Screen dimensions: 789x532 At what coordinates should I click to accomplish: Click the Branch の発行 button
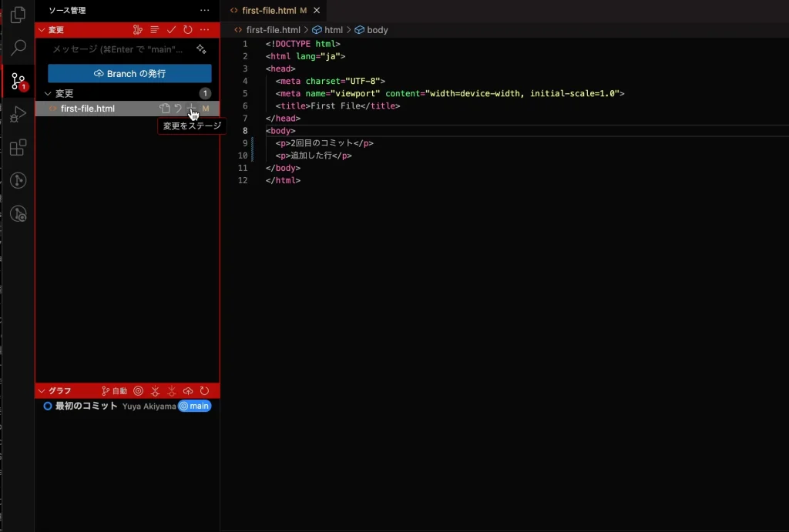(x=129, y=73)
